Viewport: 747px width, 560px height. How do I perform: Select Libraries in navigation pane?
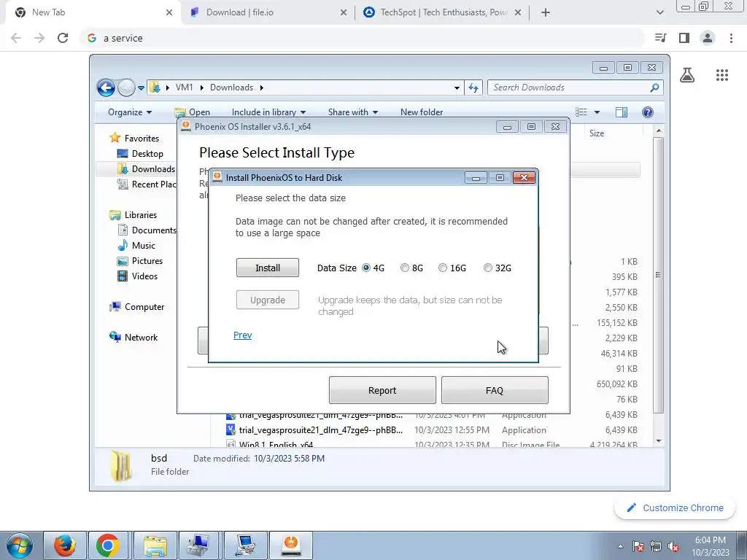(133, 215)
